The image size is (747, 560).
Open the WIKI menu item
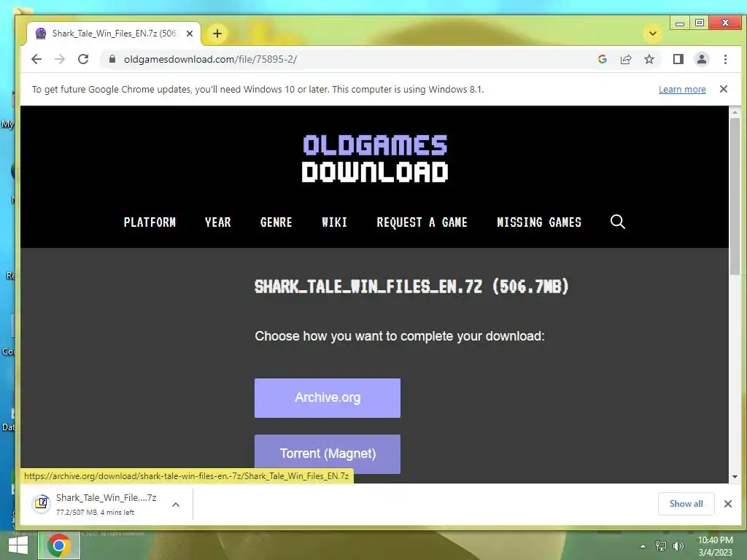pyautogui.click(x=334, y=222)
